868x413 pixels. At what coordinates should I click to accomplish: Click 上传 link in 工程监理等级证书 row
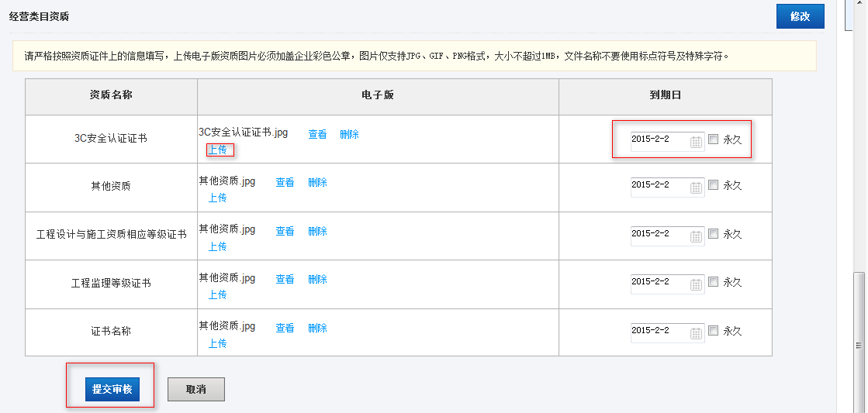click(x=217, y=294)
